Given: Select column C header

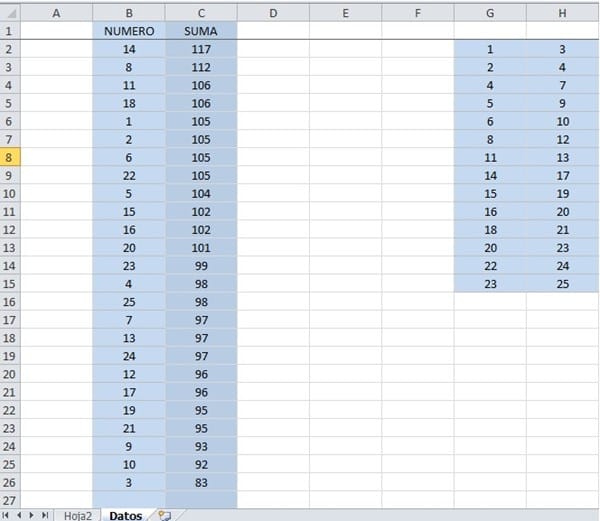Looking at the screenshot, I should pos(201,13).
